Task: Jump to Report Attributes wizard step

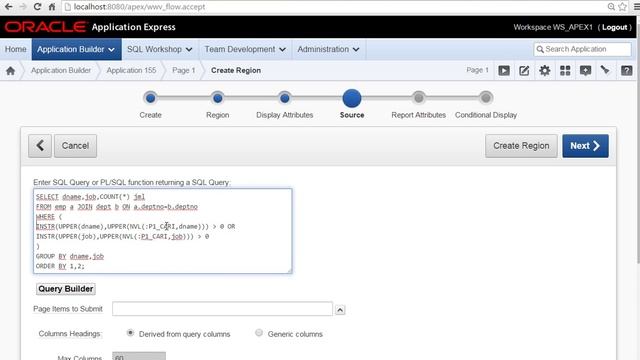Action: click(x=418, y=98)
